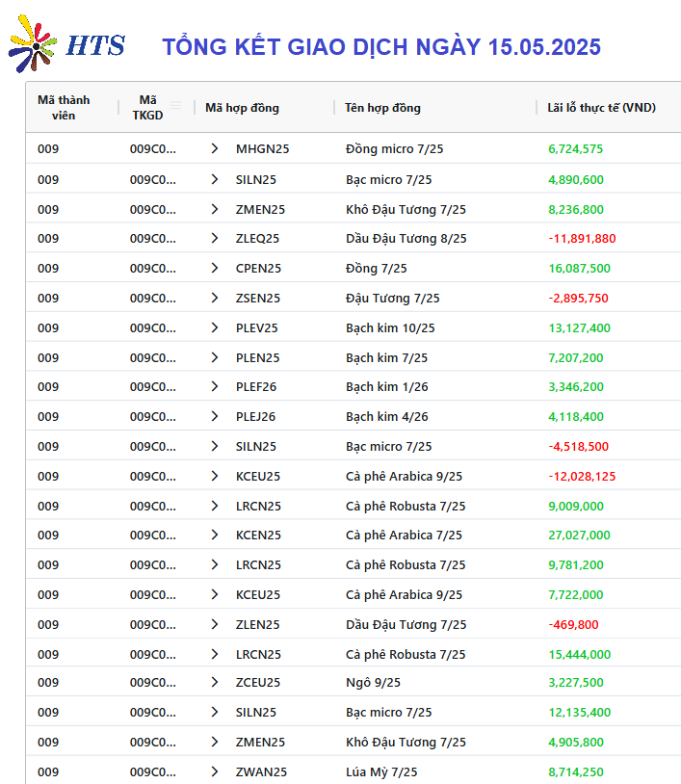The width and height of the screenshot is (681, 784).
Task: Expand the ZLEN25 row chevron
Action: 215,625
